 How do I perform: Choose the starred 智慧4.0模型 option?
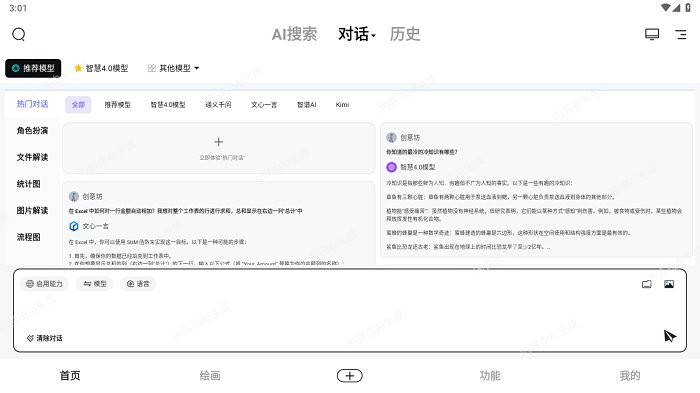(x=101, y=68)
